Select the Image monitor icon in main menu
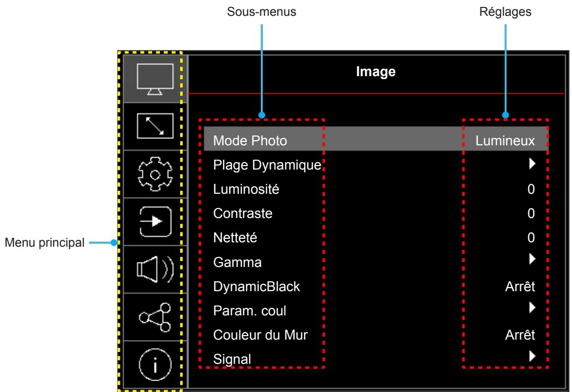Image resolution: width=572 pixels, height=392 pixels. [x=155, y=79]
